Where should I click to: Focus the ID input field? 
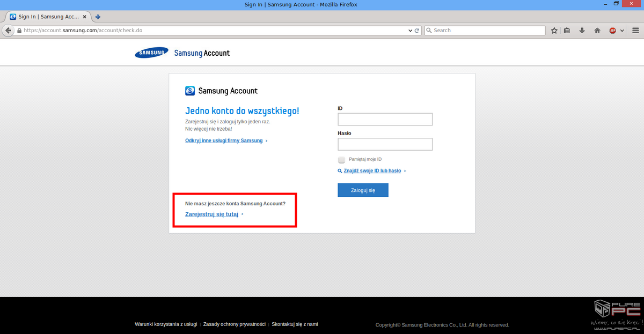point(385,120)
